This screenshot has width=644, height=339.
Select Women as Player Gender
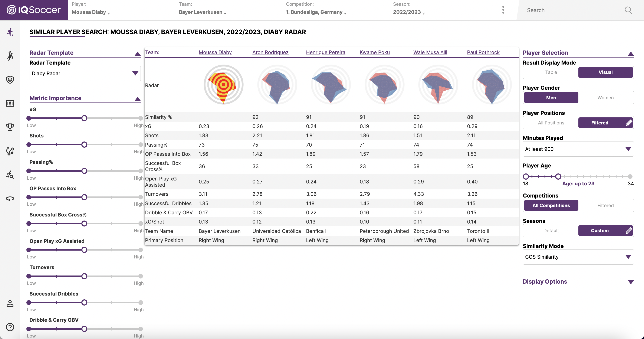coord(605,98)
